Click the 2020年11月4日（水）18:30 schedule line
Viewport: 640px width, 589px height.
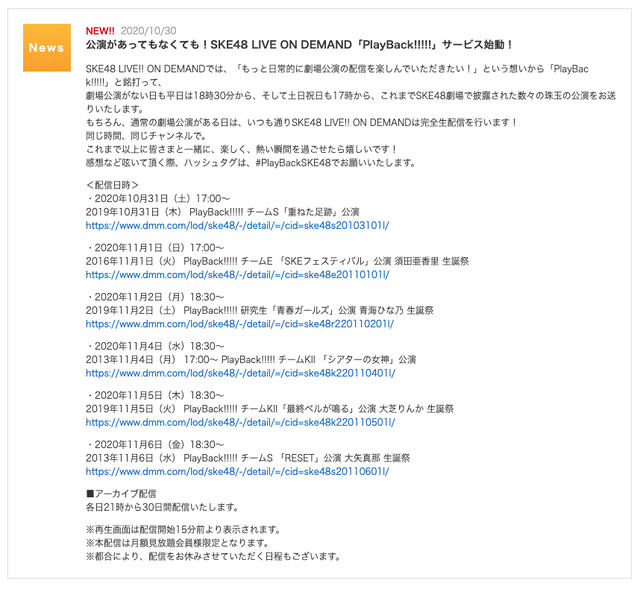click(x=155, y=346)
